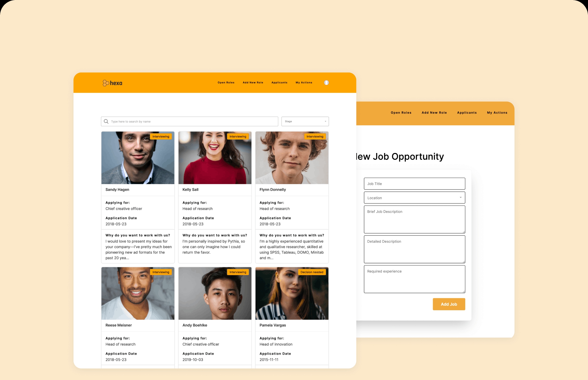Open the Applicants menu item
This screenshot has height=380, width=588.
280,82
